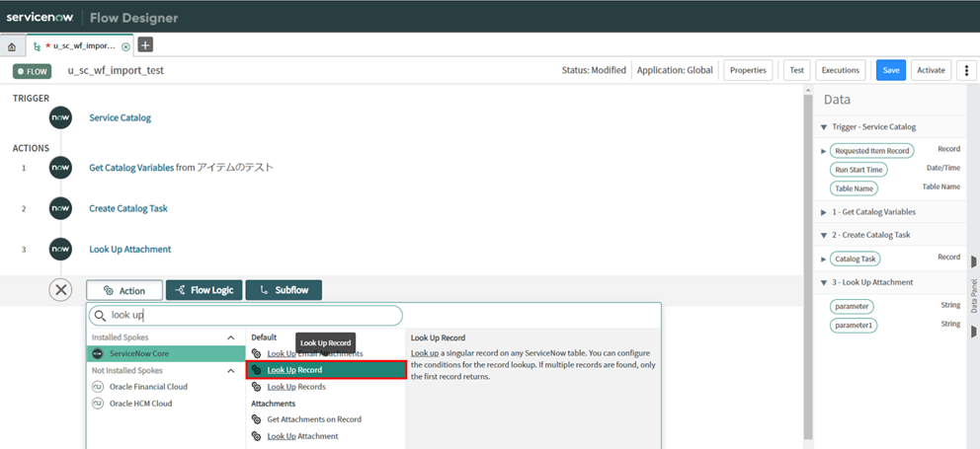The image size is (980, 449).
Task: Click the flow name u_sc_wf_import_test
Action: [x=116, y=71]
